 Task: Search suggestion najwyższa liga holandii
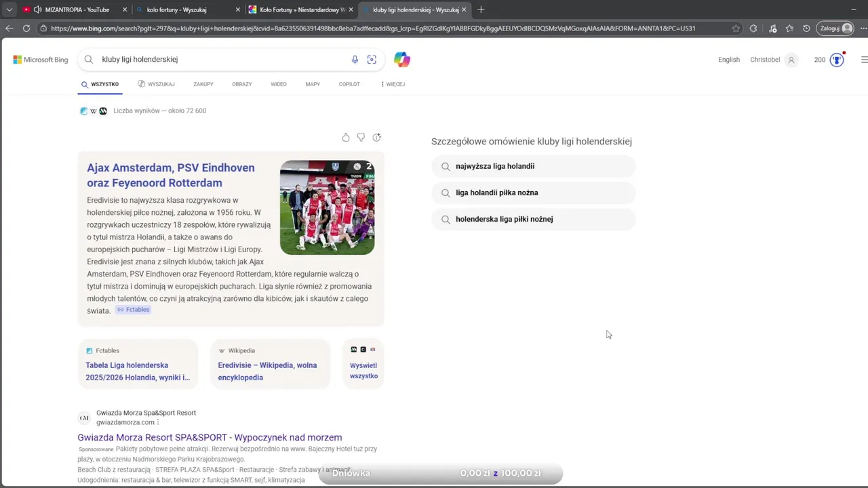(533, 166)
